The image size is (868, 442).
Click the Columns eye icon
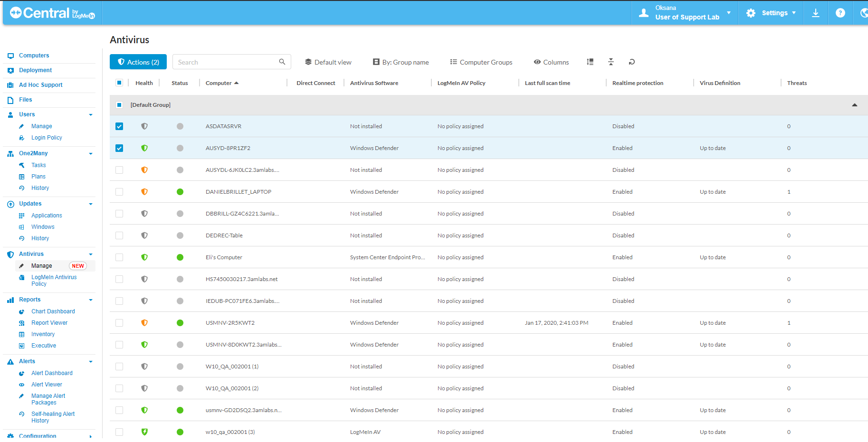(537, 62)
